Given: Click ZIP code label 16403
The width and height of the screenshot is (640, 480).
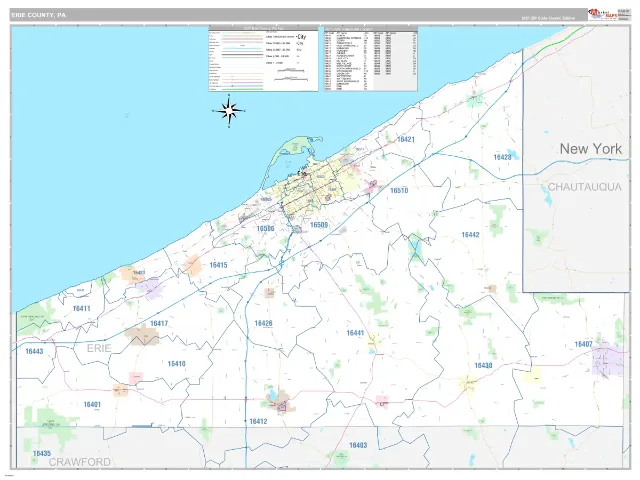Looking at the screenshot, I should [x=358, y=445].
